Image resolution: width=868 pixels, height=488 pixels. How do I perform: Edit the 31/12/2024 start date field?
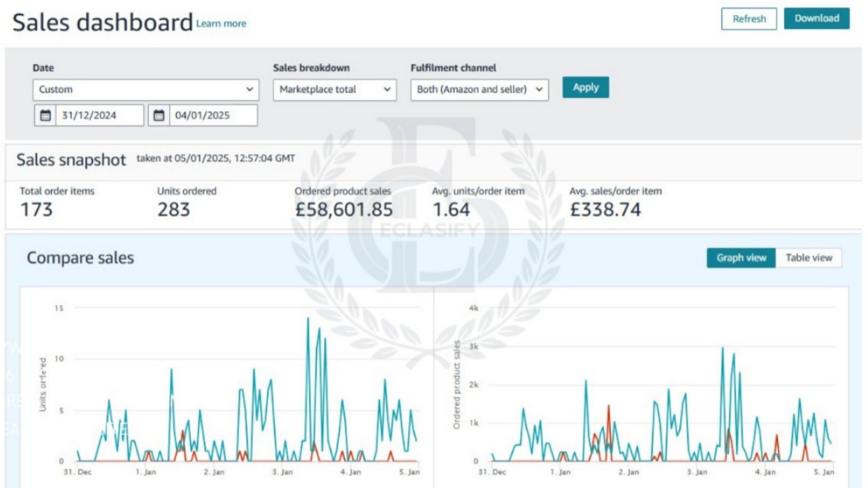point(98,115)
